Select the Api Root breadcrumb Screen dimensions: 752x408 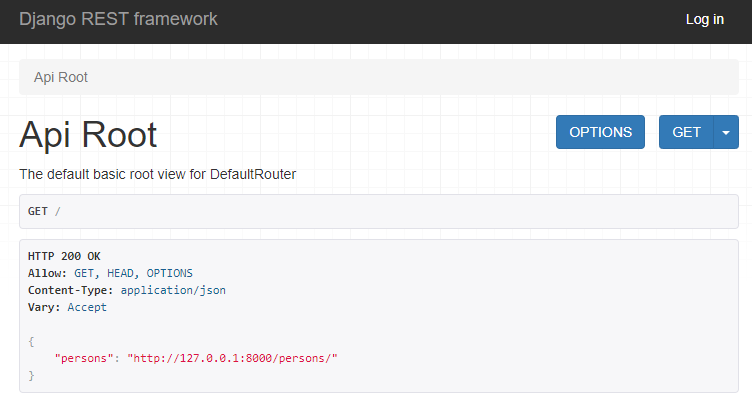pyautogui.click(x=60, y=77)
